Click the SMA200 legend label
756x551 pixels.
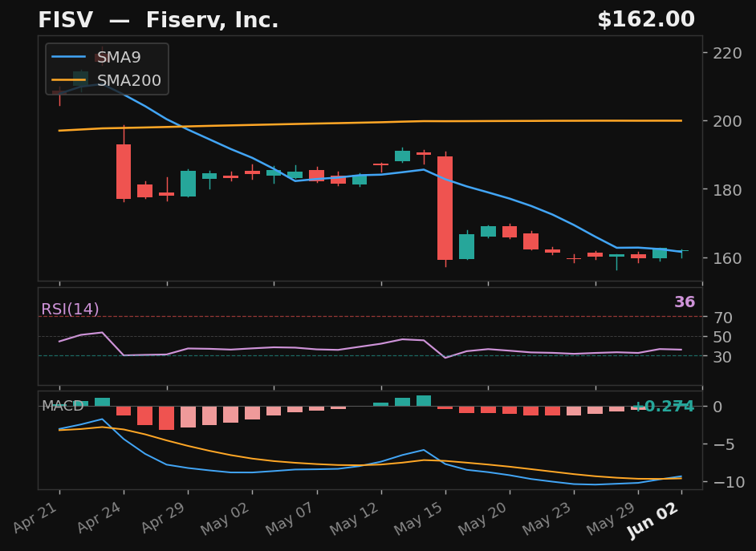pyautogui.click(x=129, y=80)
